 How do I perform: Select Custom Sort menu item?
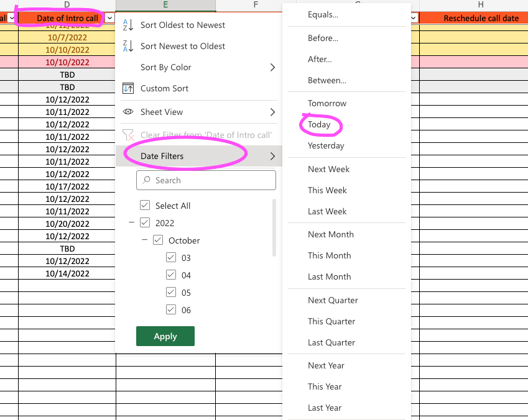(x=198, y=88)
